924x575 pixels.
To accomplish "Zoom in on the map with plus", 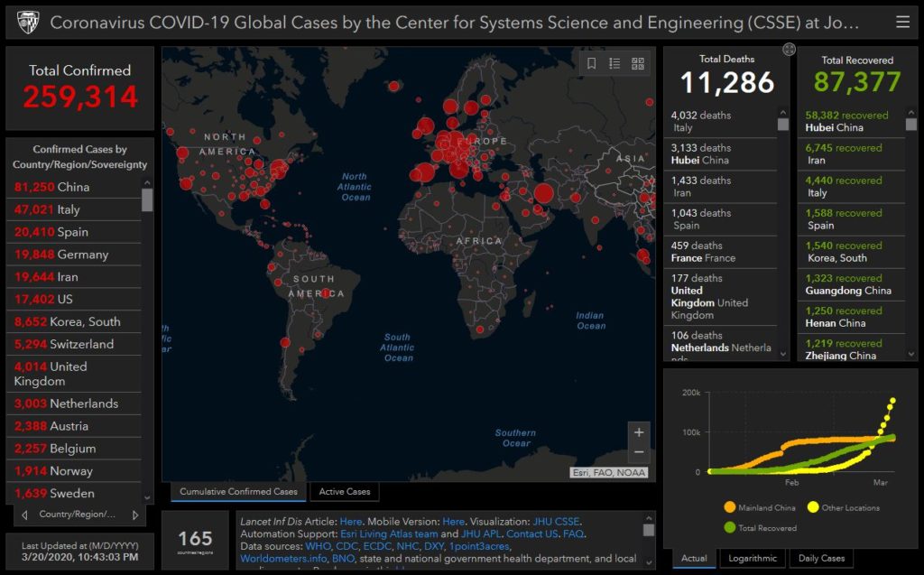I will [639, 432].
